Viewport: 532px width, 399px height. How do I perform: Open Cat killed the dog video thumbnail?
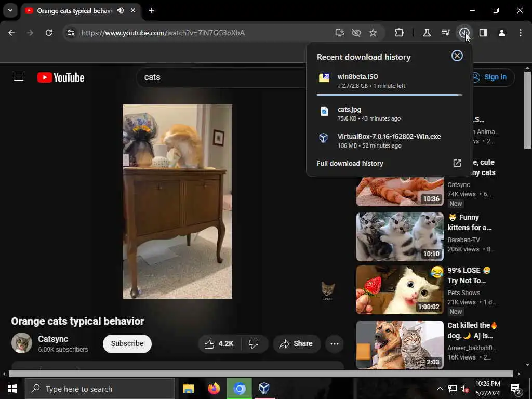coord(400,345)
